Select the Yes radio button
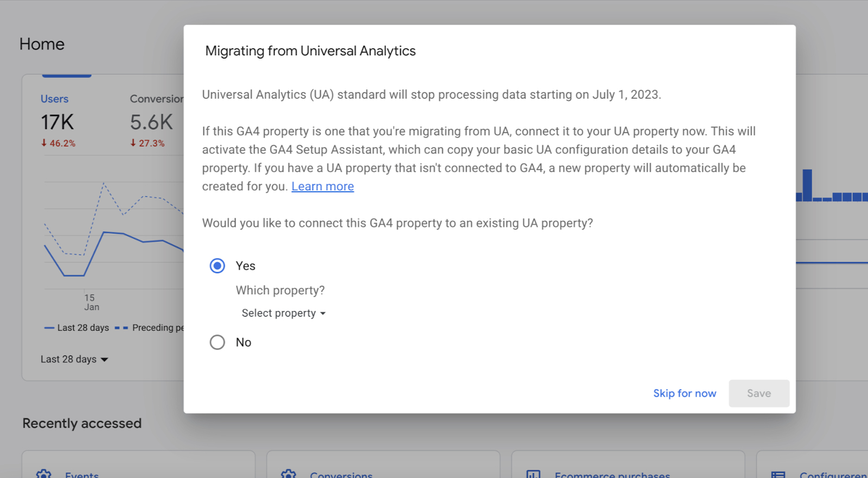This screenshot has height=478, width=868. coord(218,266)
